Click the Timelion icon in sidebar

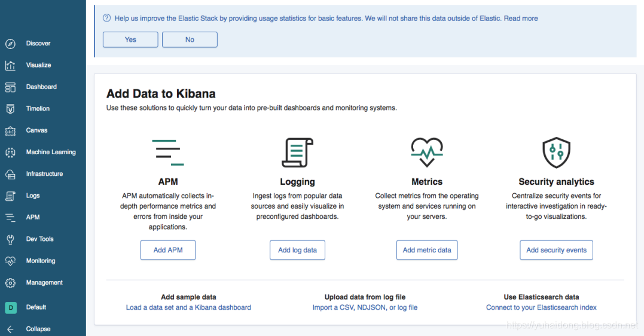[10, 109]
